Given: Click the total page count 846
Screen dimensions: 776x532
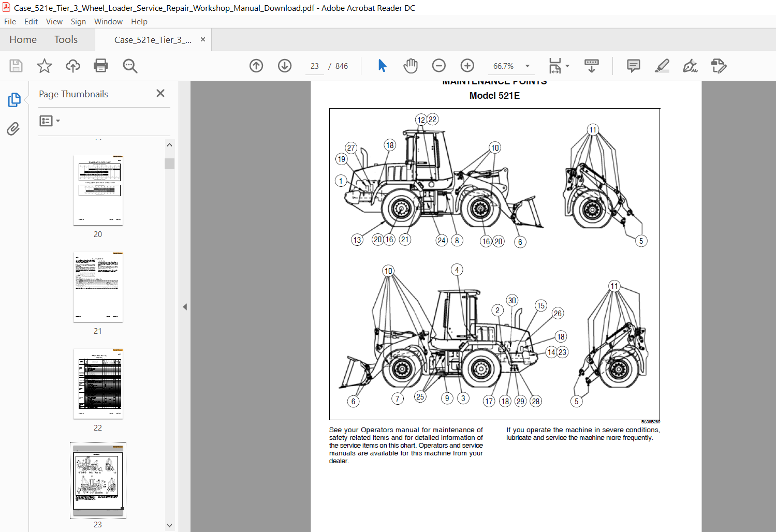Looking at the screenshot, I should tap(342, 66).
